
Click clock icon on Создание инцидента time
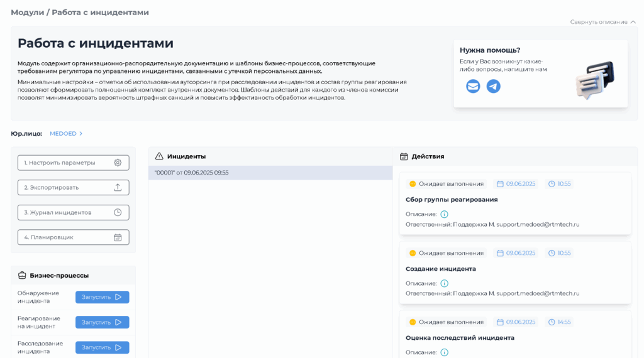tap(552, 253)
